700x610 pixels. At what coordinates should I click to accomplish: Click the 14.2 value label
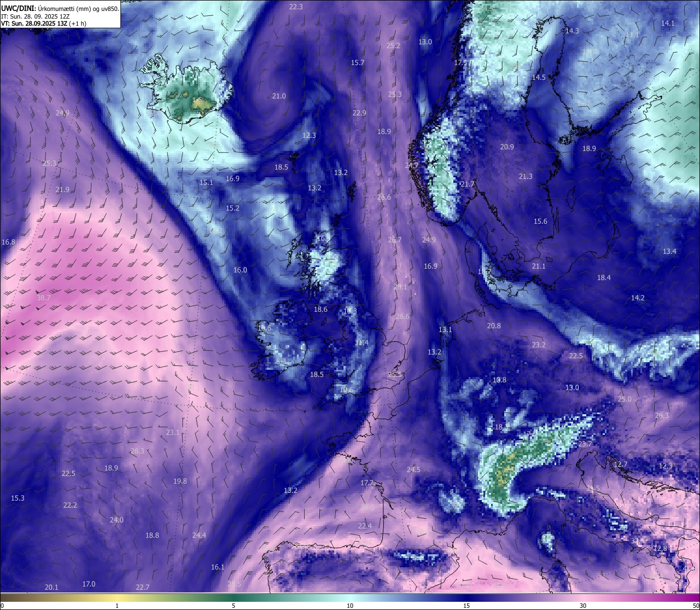[x=638, y=298]
